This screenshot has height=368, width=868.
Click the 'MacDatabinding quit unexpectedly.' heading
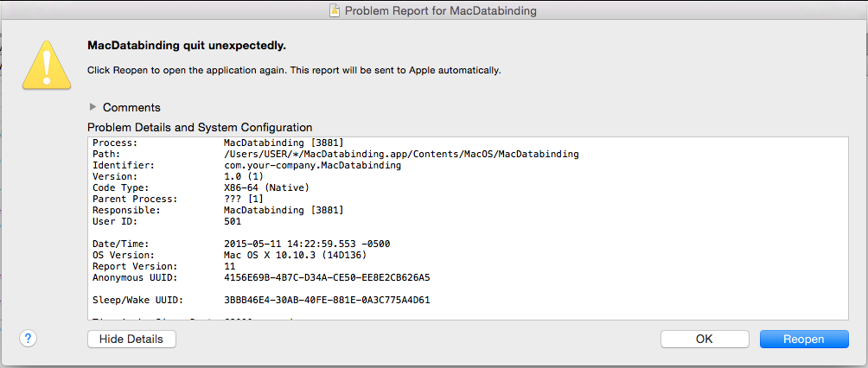(x=187, y=46)
